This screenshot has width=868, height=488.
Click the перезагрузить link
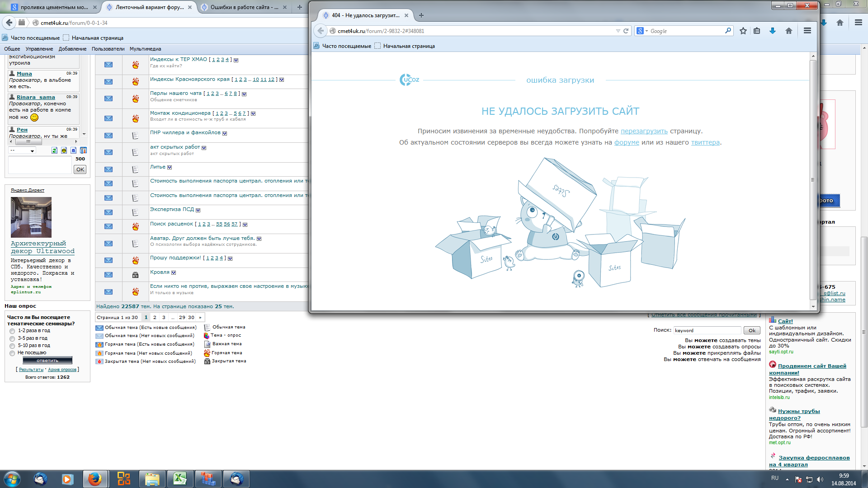click(x=644, y=131)
